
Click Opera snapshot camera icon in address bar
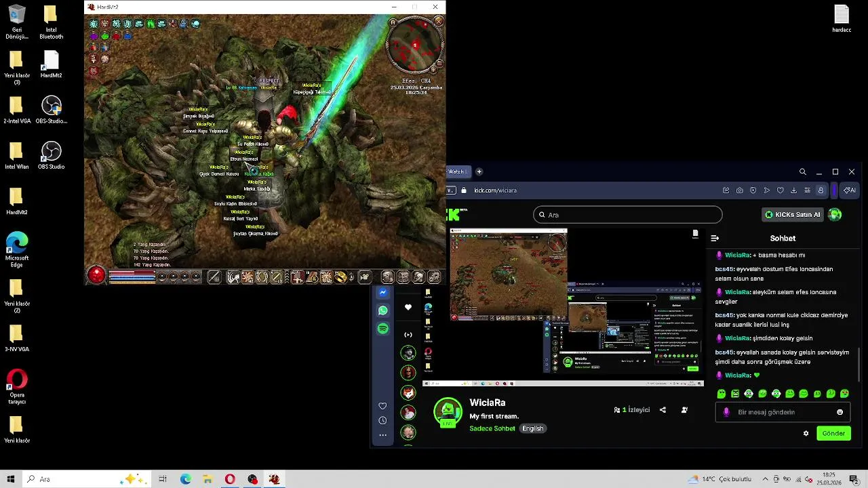tap(739, 190)
